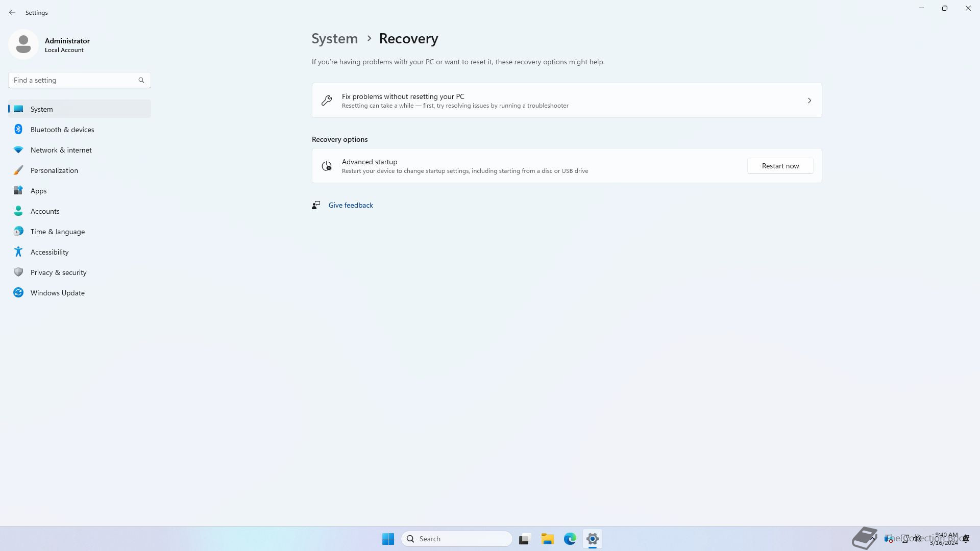Open the Give feedback link
The height and width of the screenshot is (551, 980).
(351, 205)
